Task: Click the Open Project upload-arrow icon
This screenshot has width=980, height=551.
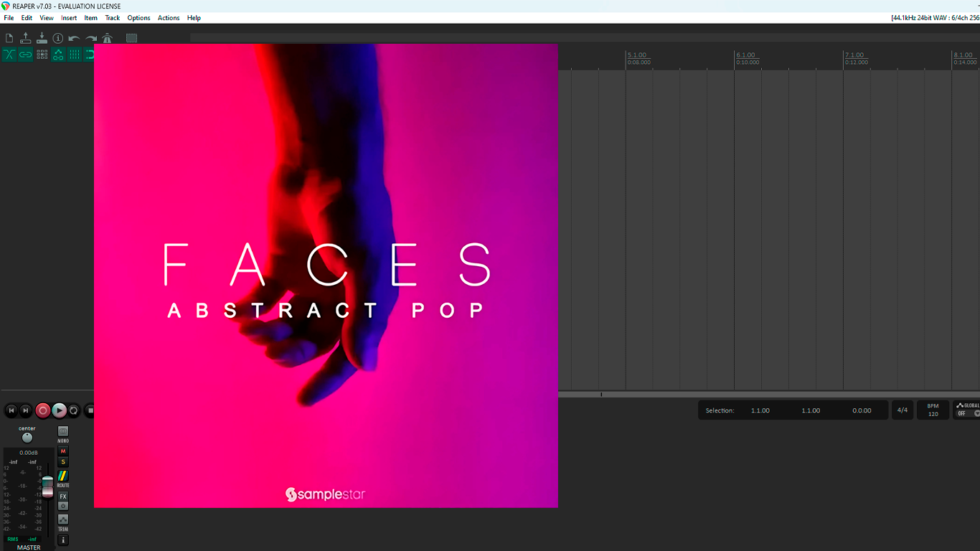Action: (x=26, y=38)
